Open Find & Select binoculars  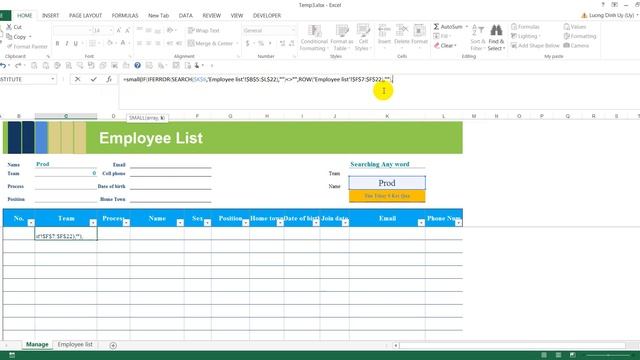click(x=496, y=38)
